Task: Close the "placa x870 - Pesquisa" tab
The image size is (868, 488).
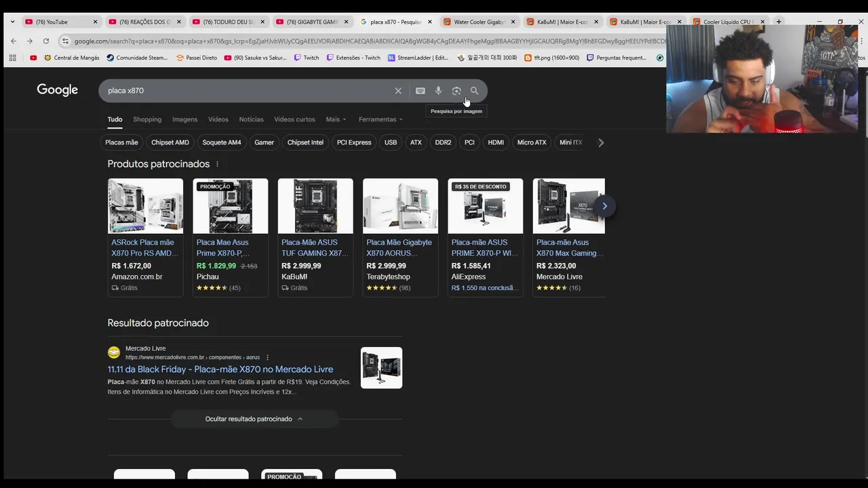Action: pos(429,22)
